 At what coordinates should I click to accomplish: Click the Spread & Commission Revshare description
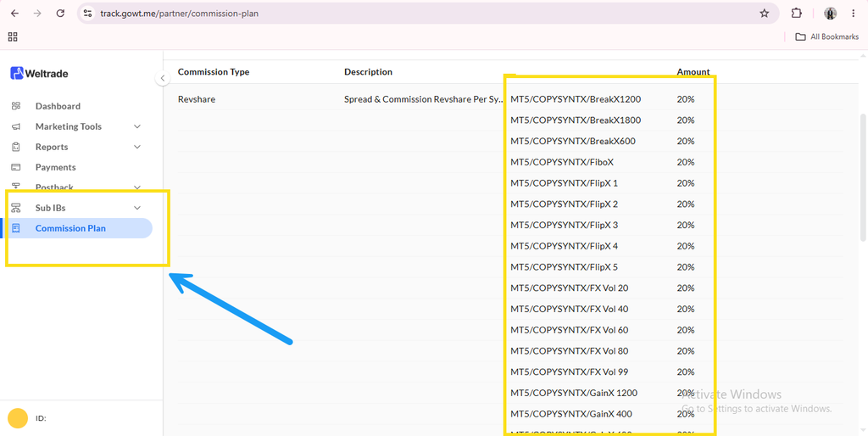pos(424,99)
